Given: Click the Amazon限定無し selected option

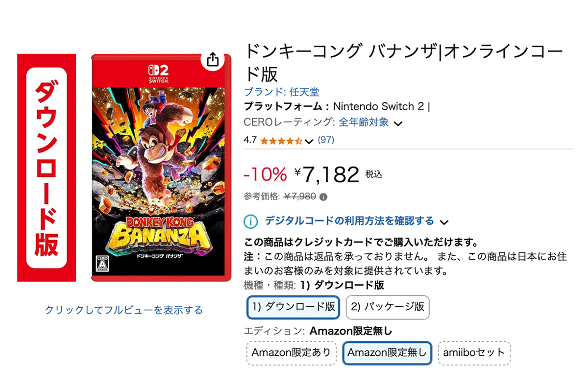Looking at the screenshot, I should coord(387,353).
